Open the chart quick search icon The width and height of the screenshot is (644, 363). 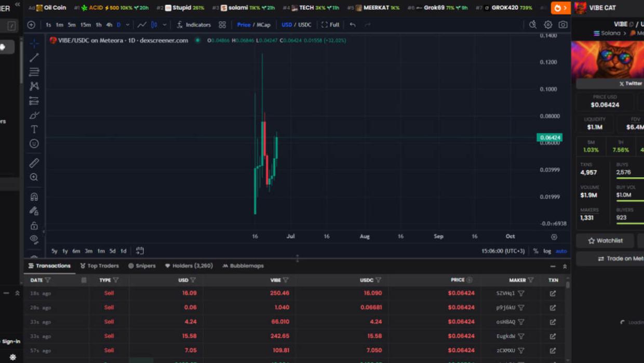point(533,24)
